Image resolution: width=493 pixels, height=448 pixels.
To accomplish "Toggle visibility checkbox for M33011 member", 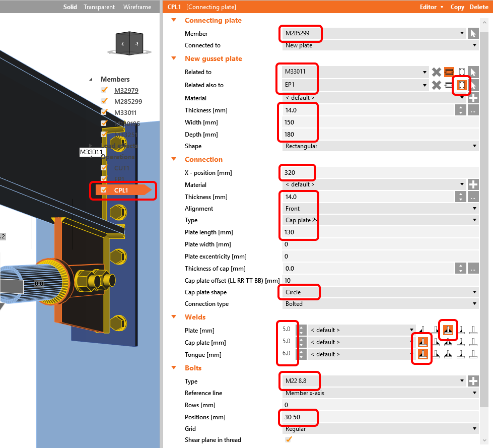I will (104, 112).
